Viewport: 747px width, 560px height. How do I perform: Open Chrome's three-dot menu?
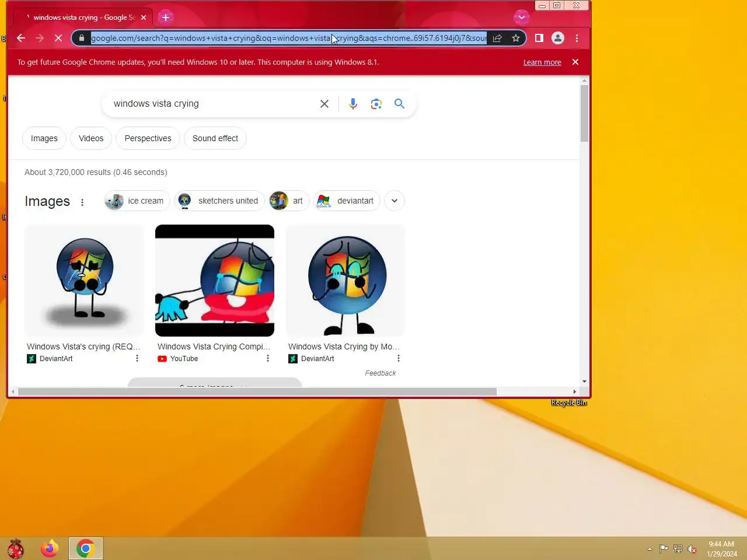tap(577, 38)
